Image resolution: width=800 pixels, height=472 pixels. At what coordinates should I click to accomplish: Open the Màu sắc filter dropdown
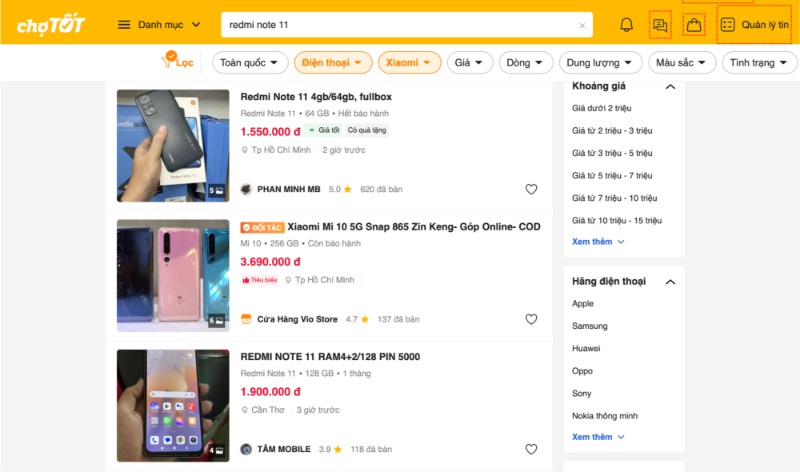(x=682, y=63)
